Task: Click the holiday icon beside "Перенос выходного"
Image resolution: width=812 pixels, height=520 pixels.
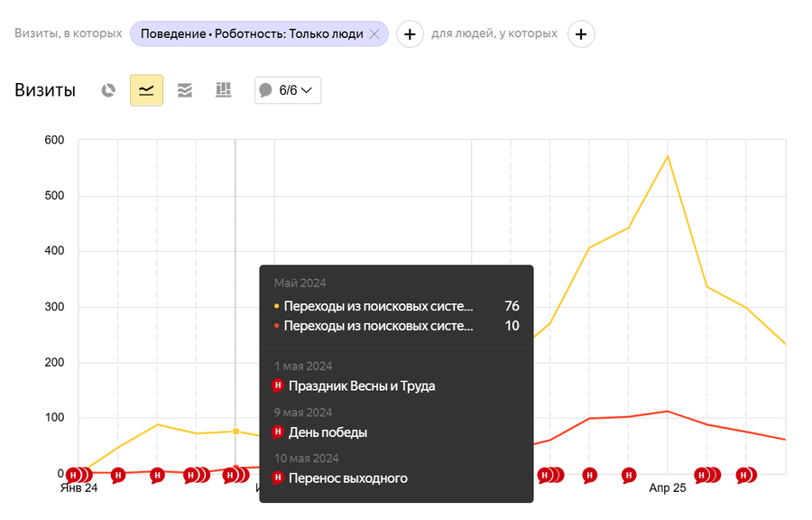Action: [278, 478]
